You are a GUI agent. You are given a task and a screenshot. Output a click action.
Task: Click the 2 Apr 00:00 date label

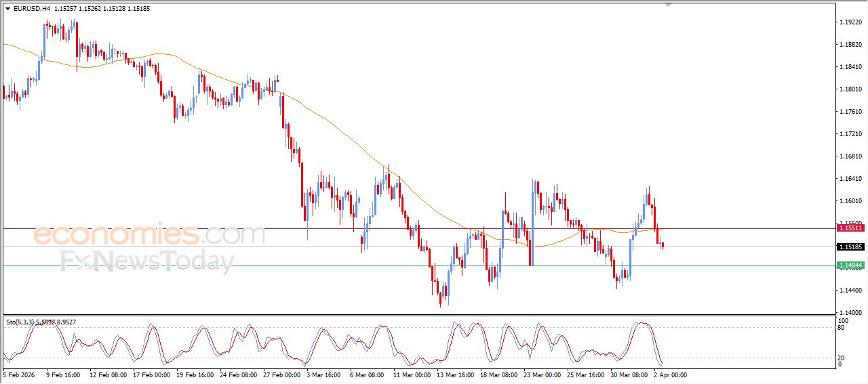671,374
